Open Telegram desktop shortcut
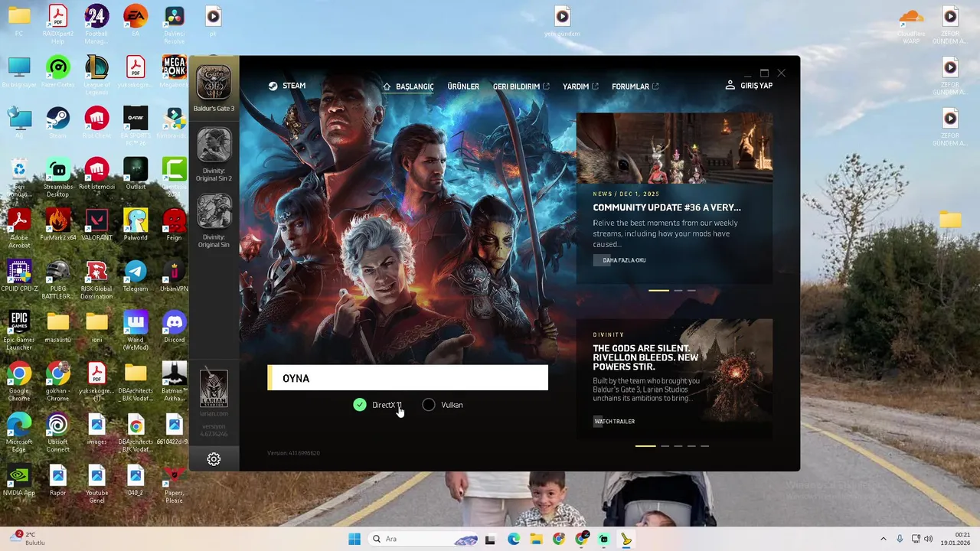This screenshot has width=980, height=551. pos(136,275)
